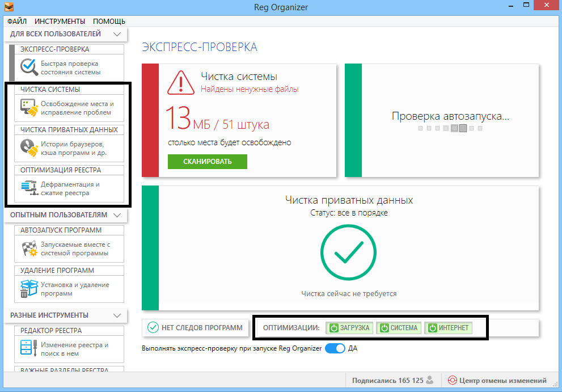Collapse the ДЛЯ ВСЕХ ПОЛЬЗОВАТЕЛЕЙ section
This screenshot has width=562, height=392.
click(x=117, y=35)
